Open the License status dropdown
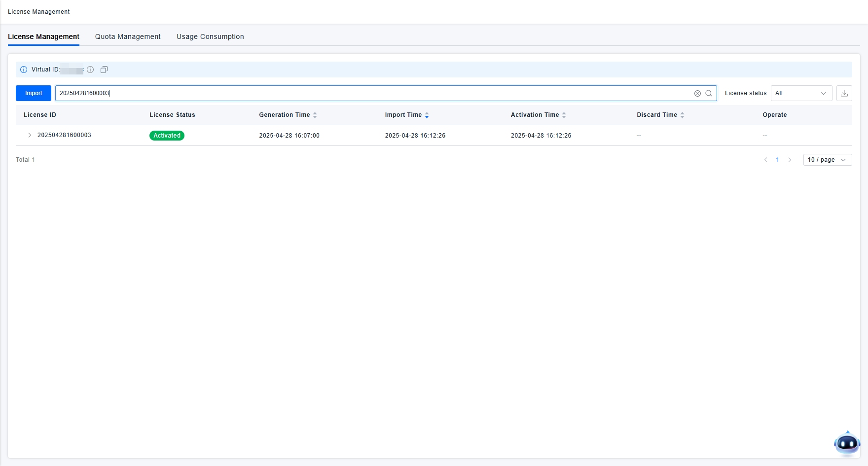This screenshot has height=466, width=868. tap(801, 93)
